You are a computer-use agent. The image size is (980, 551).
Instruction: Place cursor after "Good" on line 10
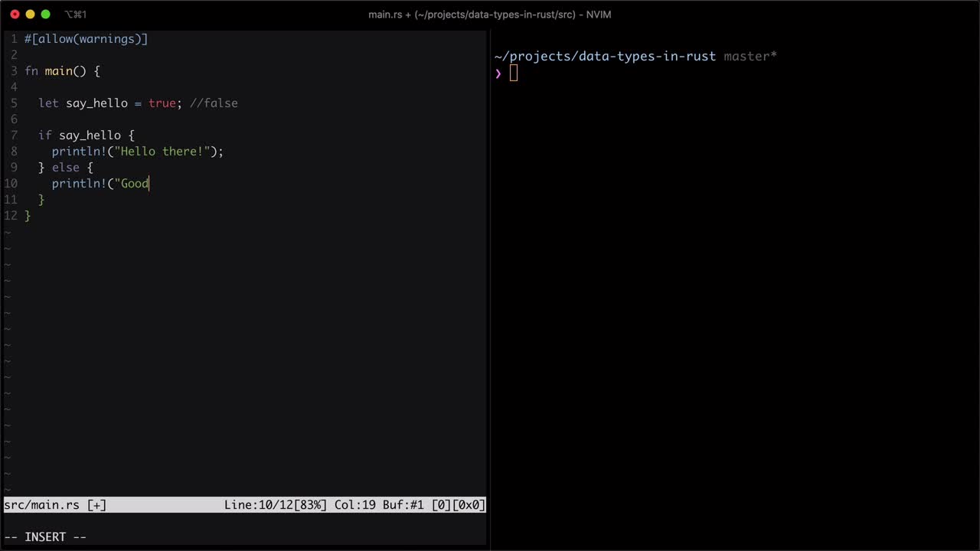click(x=149, y=184)
